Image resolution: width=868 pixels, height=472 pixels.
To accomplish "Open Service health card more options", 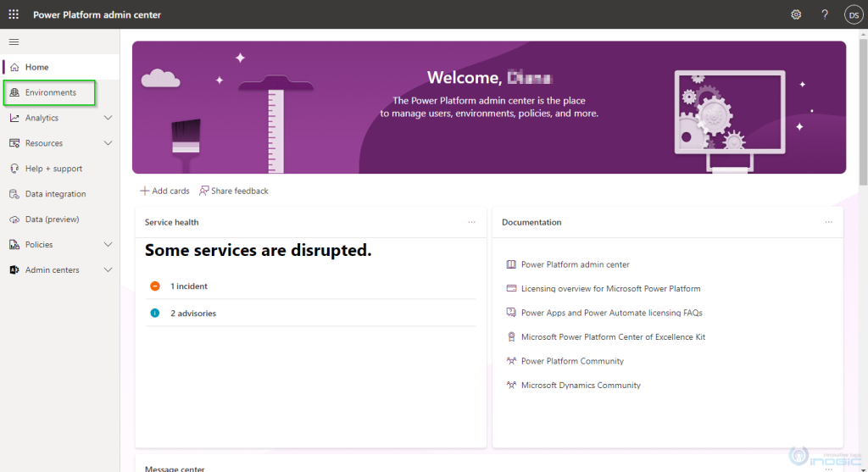I will tap(472, 222).
